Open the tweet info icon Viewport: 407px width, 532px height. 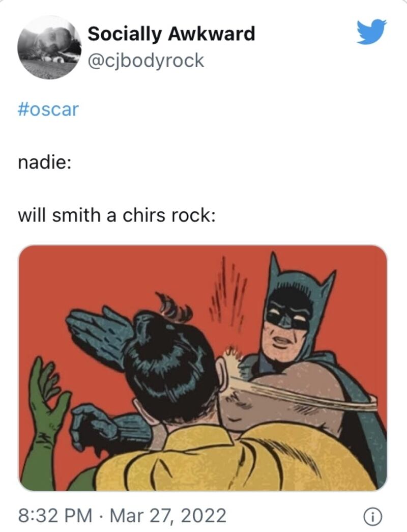372,516
